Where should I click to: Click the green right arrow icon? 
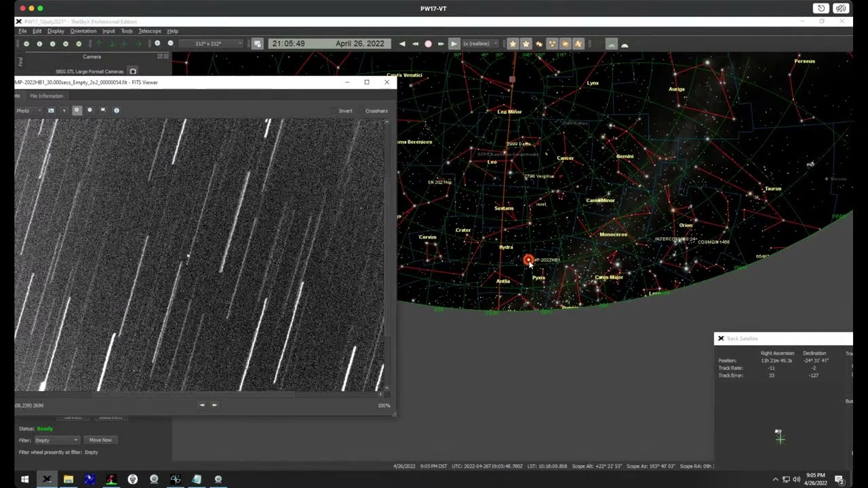point(138,43)
